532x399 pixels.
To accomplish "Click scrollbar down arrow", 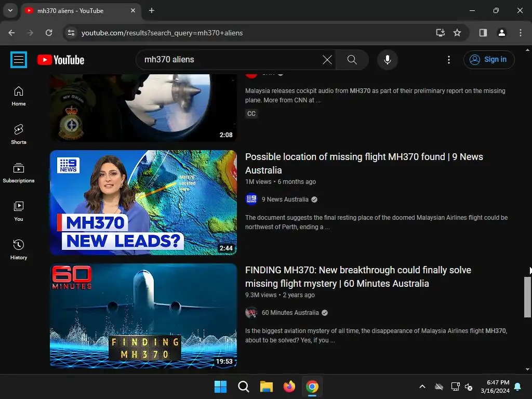I will click(527, 369).
